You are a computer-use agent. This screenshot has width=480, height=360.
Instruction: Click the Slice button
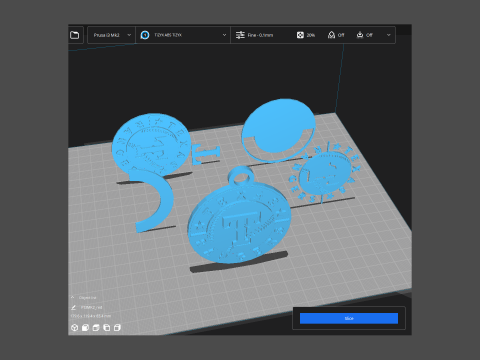tap(349, 318)
